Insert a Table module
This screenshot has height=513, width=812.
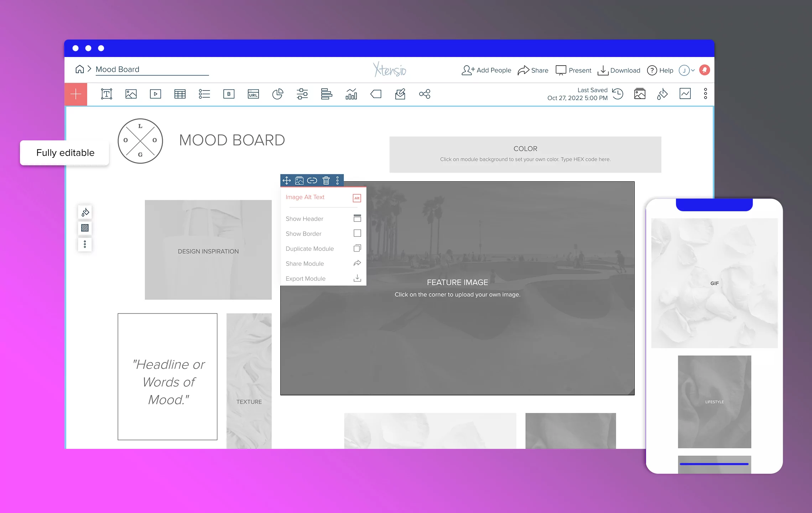click(x=180, y=94)
